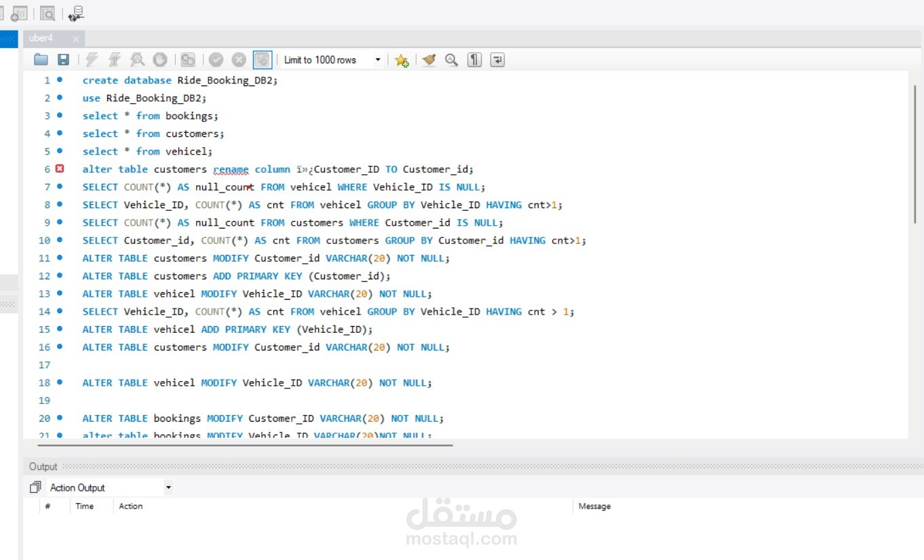Click the statement marker dot on line 7
This screenshot has width=924, height=560.
(x=60, y=186)
